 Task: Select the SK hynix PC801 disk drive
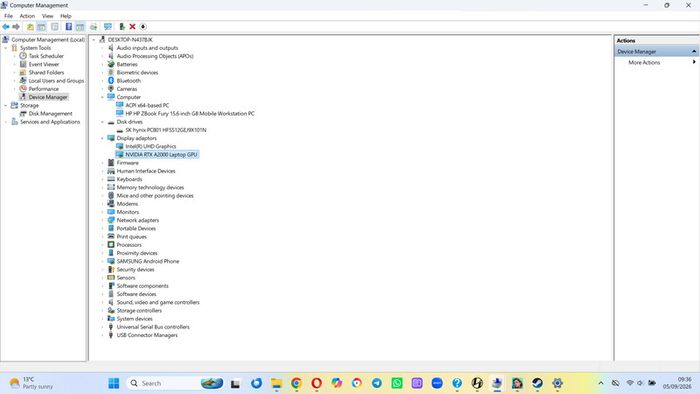click(166, 130)
